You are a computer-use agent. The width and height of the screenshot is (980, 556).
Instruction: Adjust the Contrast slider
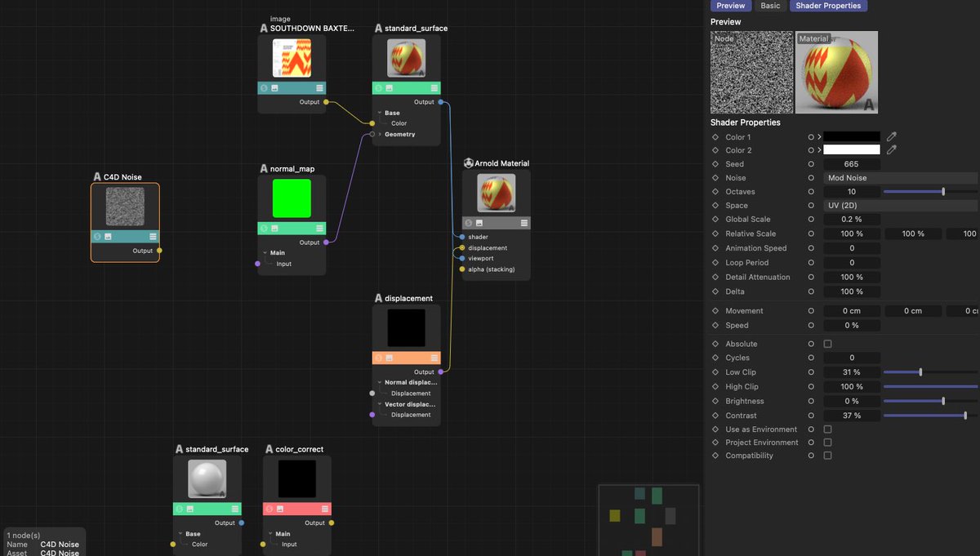(x=930, y=416)
